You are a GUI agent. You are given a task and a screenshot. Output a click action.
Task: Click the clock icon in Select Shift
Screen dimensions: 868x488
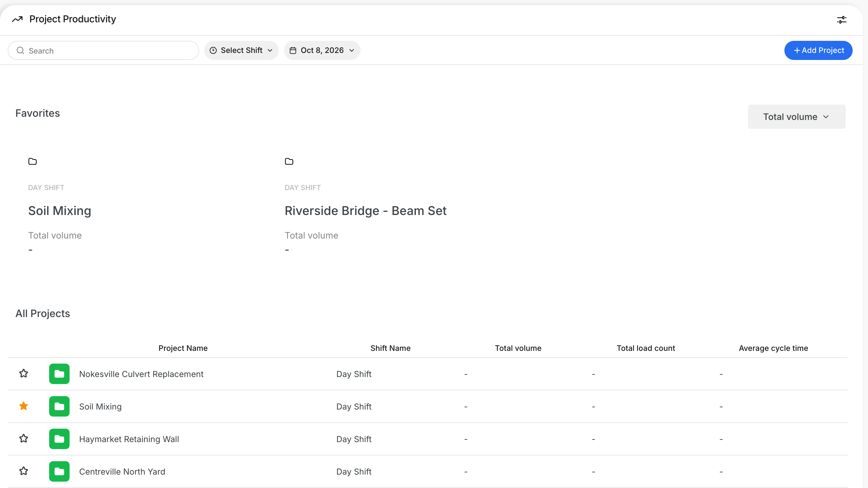pyautogui.click(x=213, y=50)
